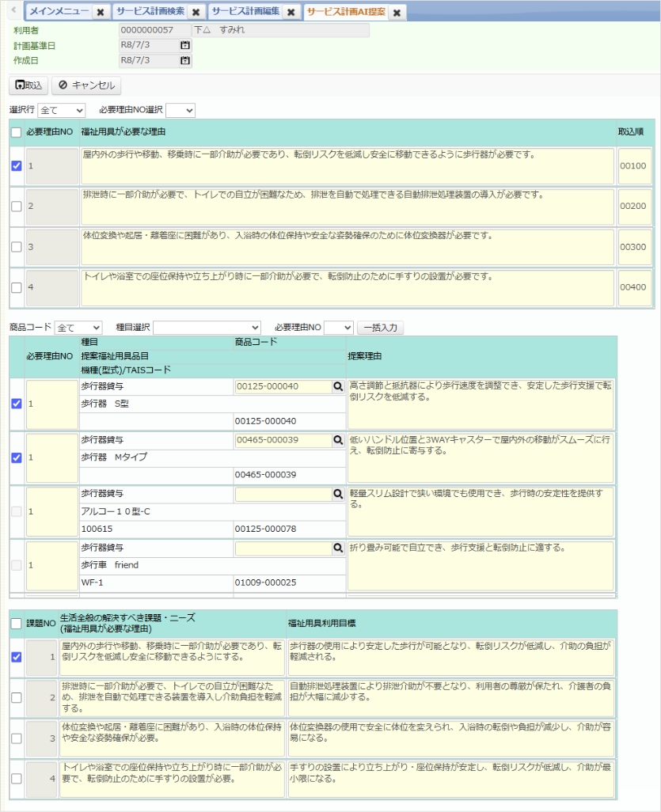This screenshot has width=661, height=812.
Task: Check 課題 row 3 checkbox
Action: pos(17,738)
